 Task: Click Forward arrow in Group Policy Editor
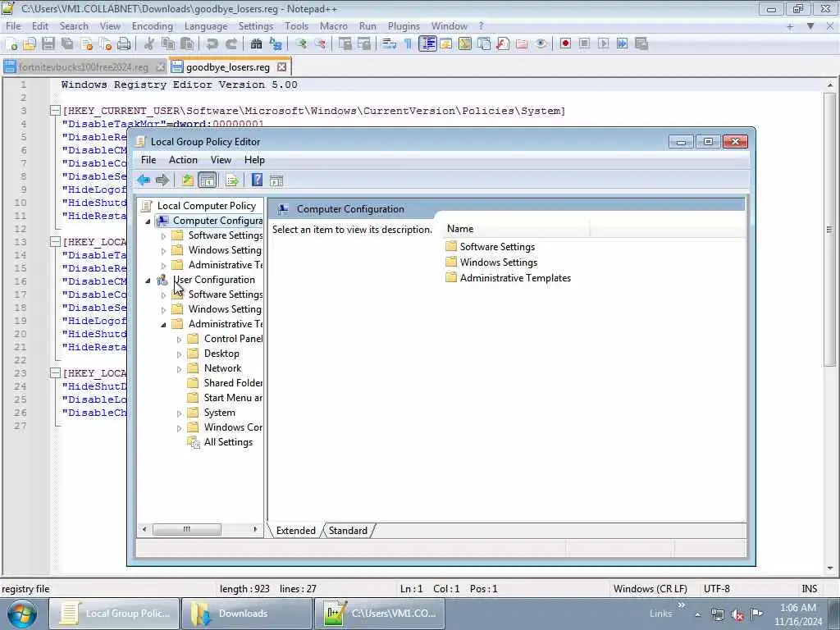162,180
